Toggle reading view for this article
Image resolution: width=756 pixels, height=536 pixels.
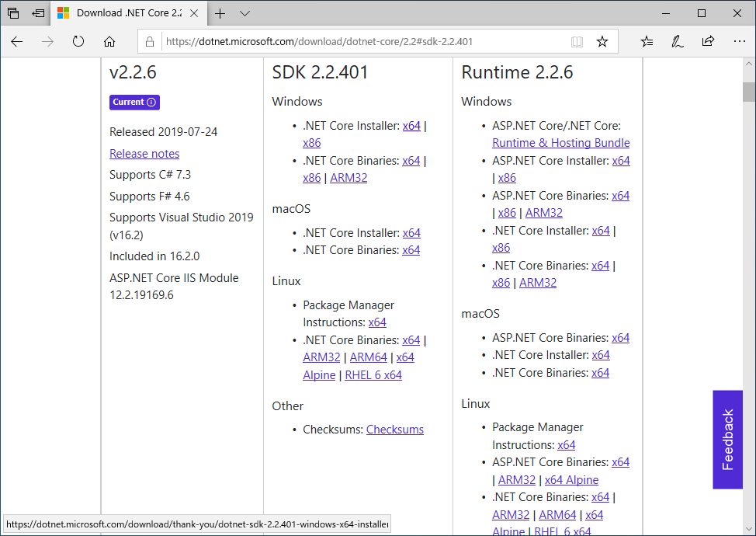click(x=577, y=41)
